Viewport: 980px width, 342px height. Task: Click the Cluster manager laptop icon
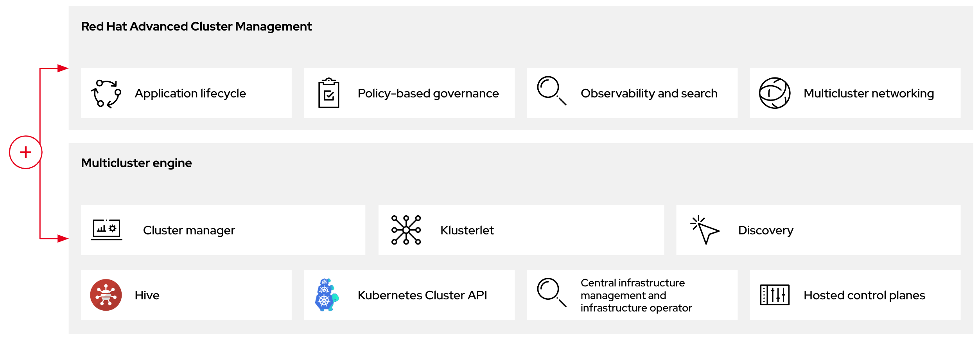(106, 230)
